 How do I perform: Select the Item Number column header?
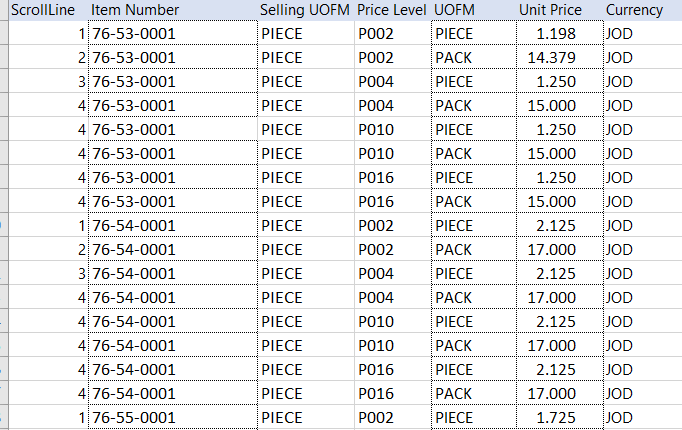[135, 10]
